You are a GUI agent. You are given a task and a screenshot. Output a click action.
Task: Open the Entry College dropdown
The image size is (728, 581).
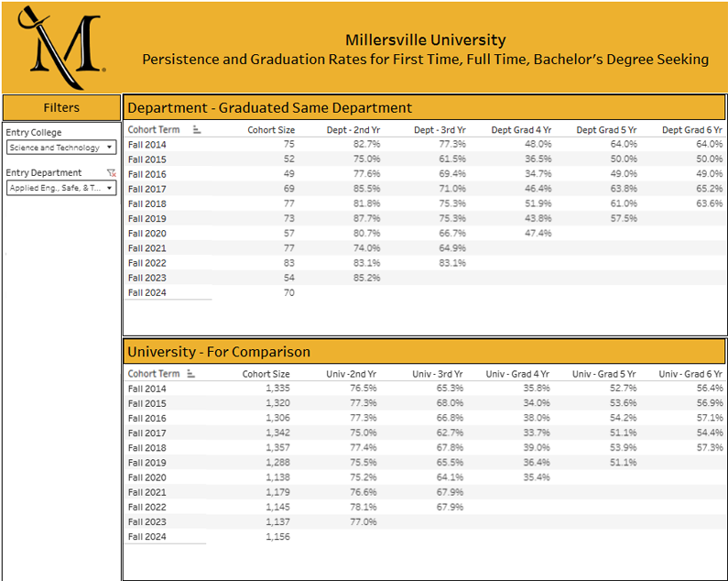61,148
